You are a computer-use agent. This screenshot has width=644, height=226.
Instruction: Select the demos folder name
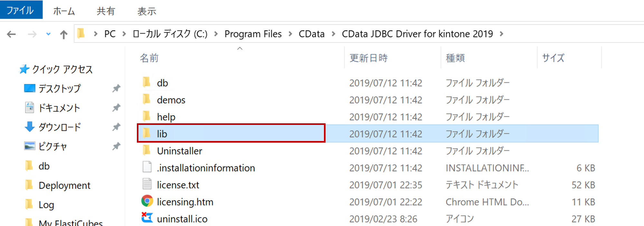pyautogui.click(x=171, y=100)
